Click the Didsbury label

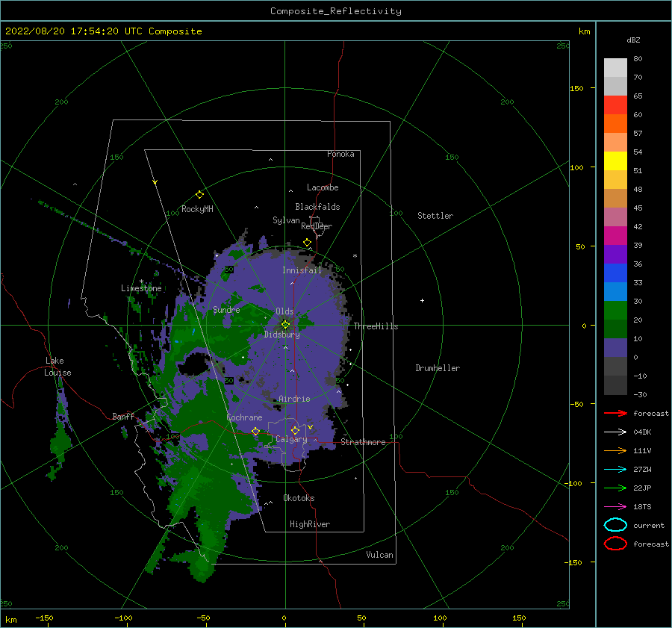281,335
